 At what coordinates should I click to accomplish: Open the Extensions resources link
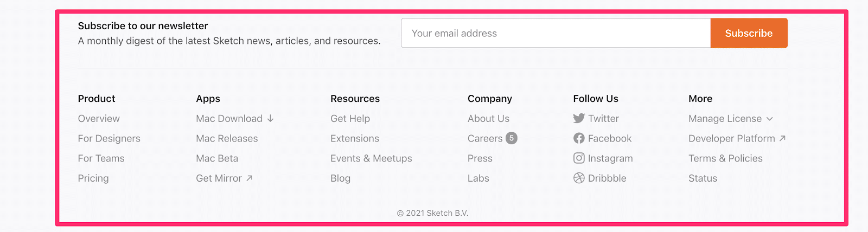[355, 138]
